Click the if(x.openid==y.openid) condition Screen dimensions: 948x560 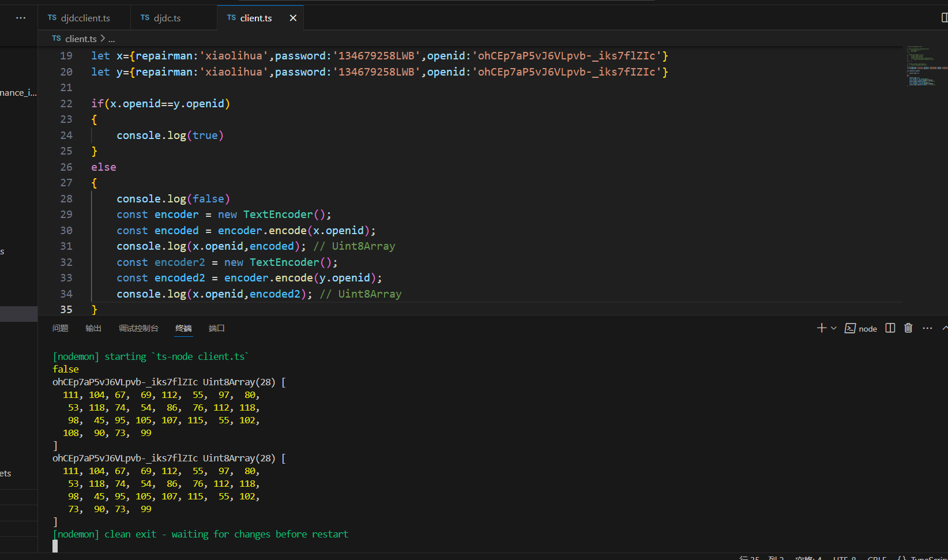[161, 104]
